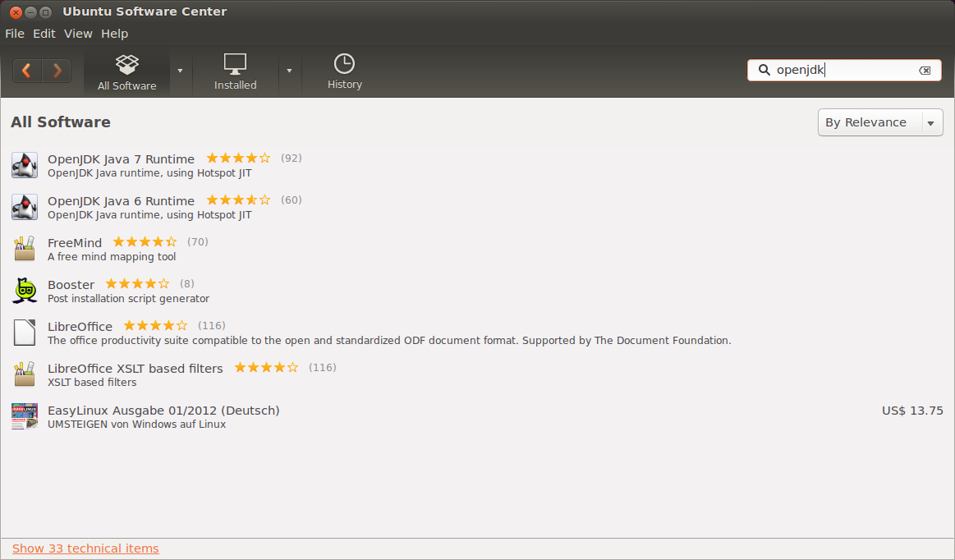Open the By Relevance sort dropdown

pos(880,122)
